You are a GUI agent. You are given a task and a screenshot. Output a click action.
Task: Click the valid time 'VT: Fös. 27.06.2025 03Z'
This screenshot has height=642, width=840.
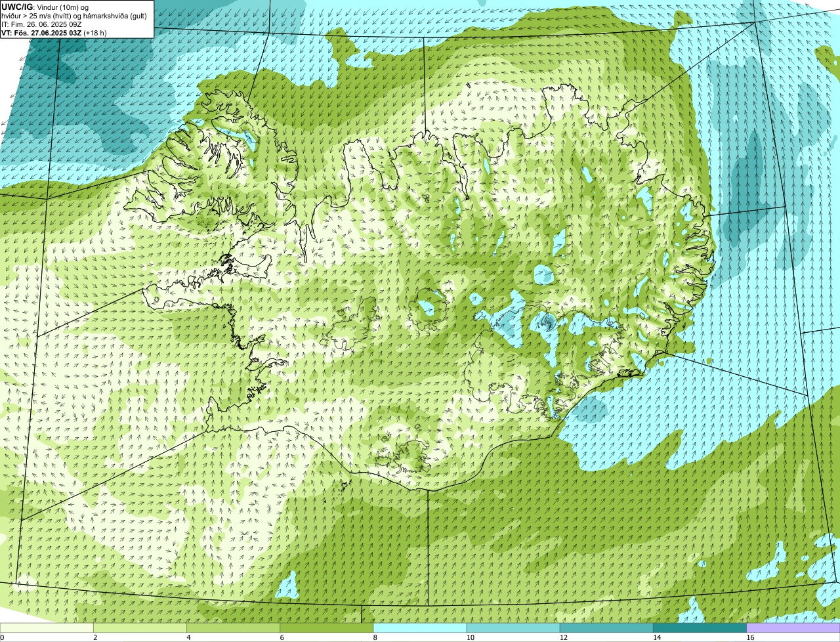click(x=41, y=33)
